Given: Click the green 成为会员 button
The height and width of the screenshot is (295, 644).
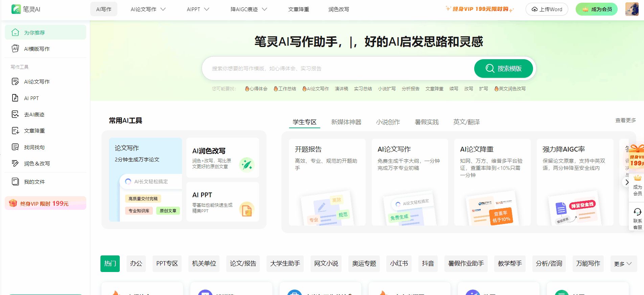Looking at the screenshot, I should 597,9.
